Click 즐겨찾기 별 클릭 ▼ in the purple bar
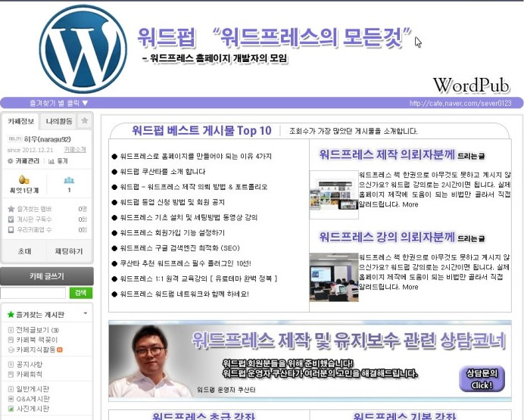Viewport: 524px width, 420px height. point(59,103)
